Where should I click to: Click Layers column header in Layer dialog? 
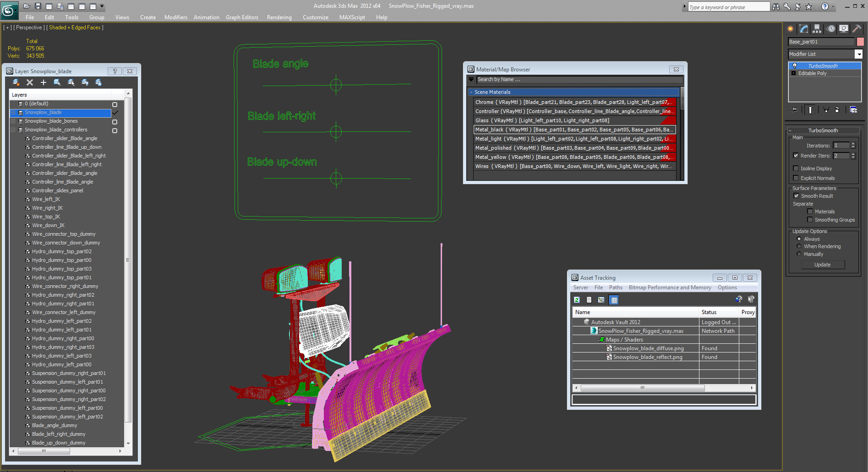(x=60, y=95)
